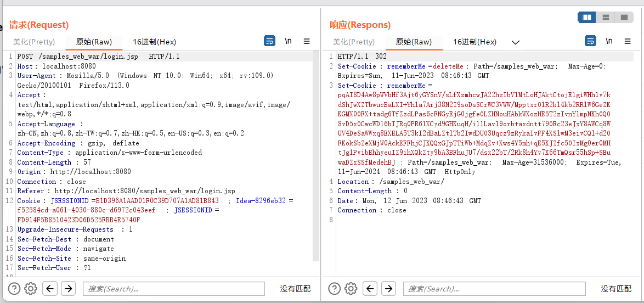This screenshot has height=303, width=644.
Task: Go to previous match in Request search
Action: coord(50,289)
